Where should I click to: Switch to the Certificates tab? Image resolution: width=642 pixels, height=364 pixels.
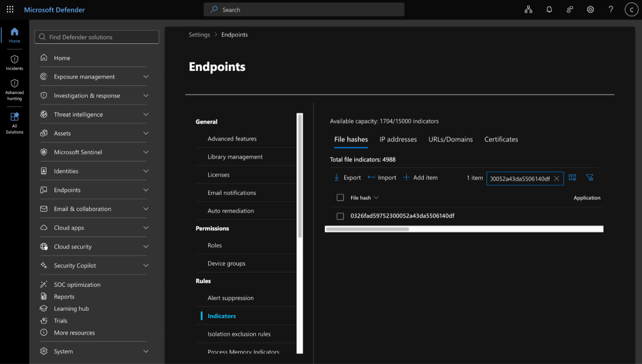pos(501,140)
